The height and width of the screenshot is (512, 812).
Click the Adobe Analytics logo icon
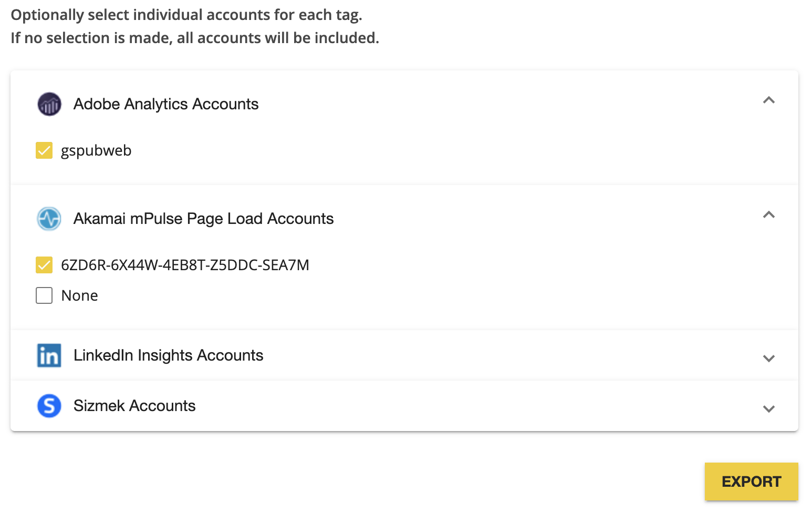pyautogui.click(x=49, y=104)
